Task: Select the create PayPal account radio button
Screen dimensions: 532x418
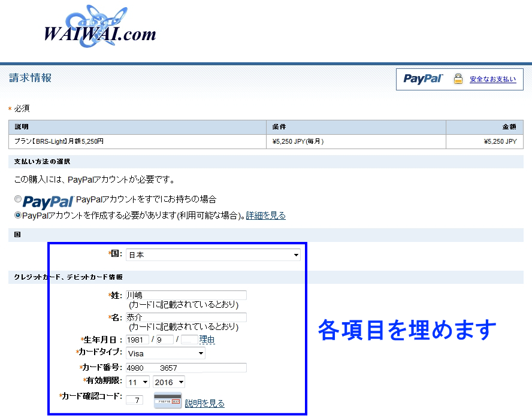Action: click(x=17, y=215)
